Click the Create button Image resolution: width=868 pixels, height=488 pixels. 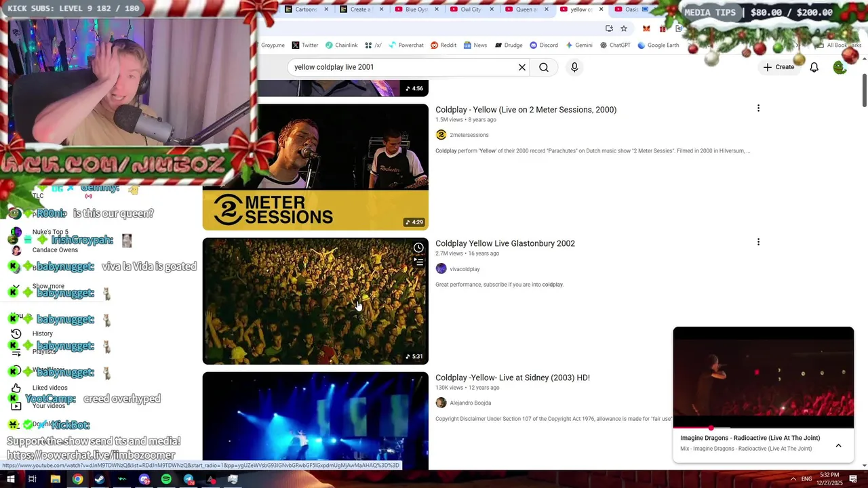click(x=778, y=67)
